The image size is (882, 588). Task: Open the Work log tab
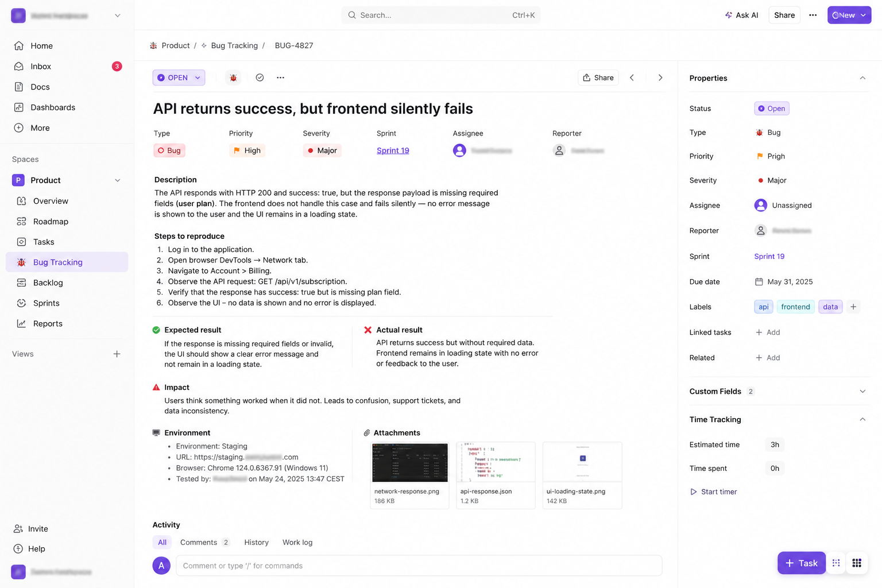coord(297,543)
